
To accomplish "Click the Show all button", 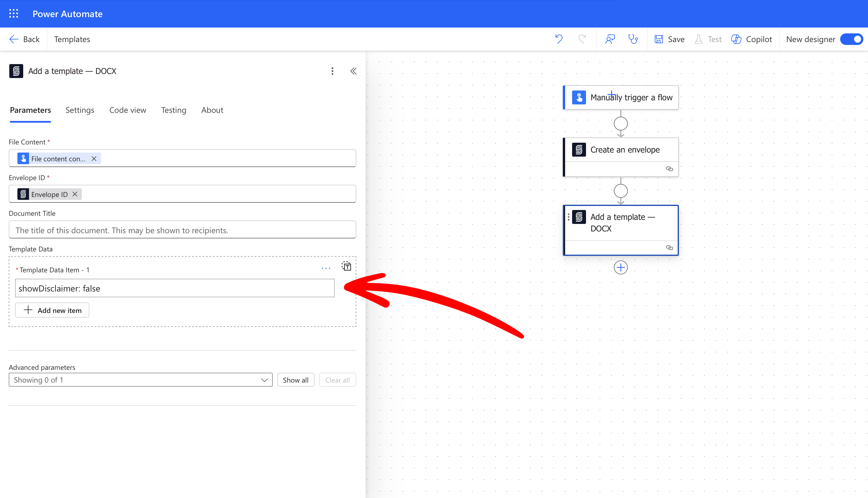I will coord(296,380).
